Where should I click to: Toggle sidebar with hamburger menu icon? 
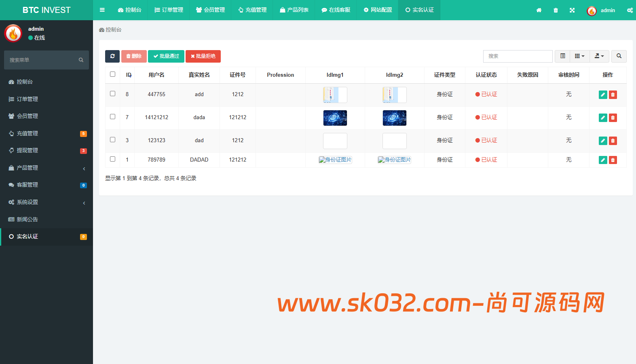click(x=102, y=10)
